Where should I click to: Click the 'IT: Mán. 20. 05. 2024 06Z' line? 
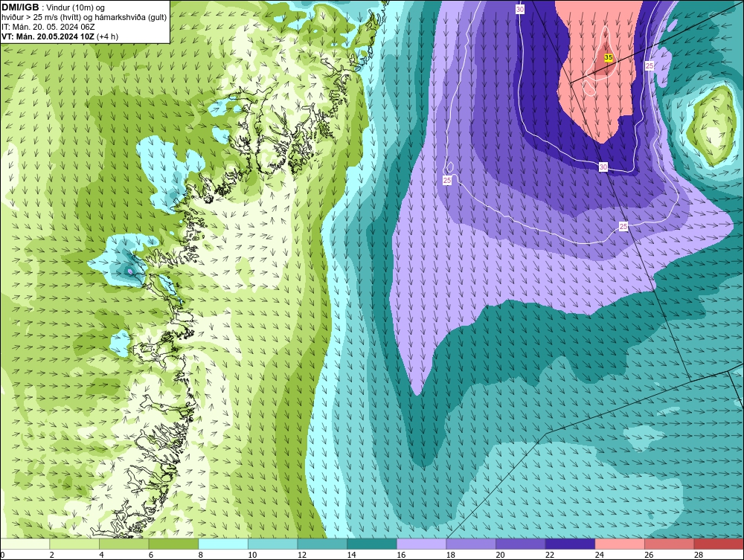click(x=48, y=27)
